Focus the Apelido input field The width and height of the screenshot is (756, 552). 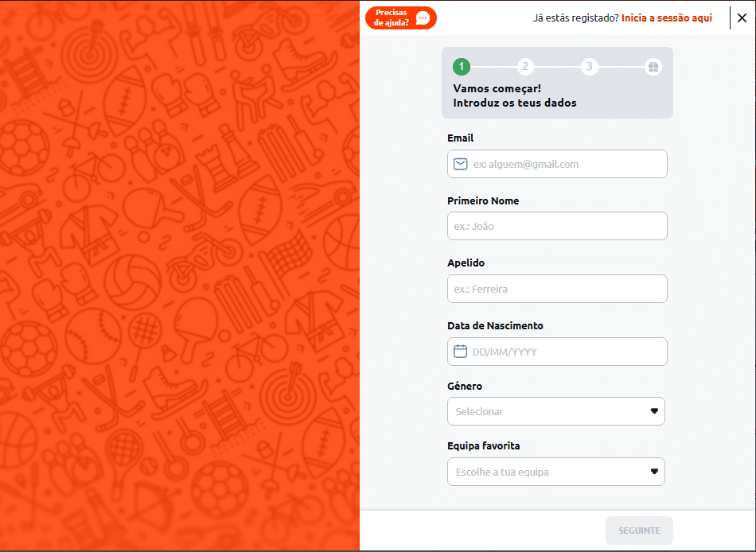[557, 289]
